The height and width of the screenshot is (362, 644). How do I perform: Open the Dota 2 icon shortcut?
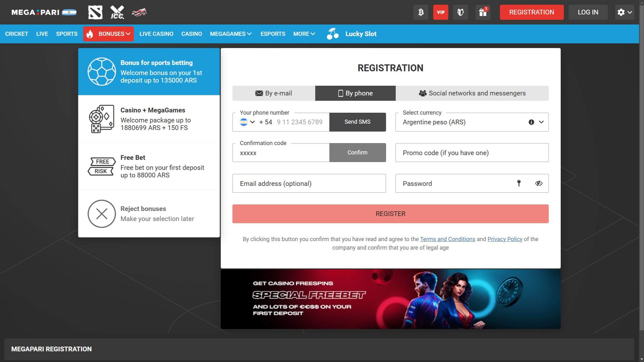pyautogui.click(x=95, y=12)
